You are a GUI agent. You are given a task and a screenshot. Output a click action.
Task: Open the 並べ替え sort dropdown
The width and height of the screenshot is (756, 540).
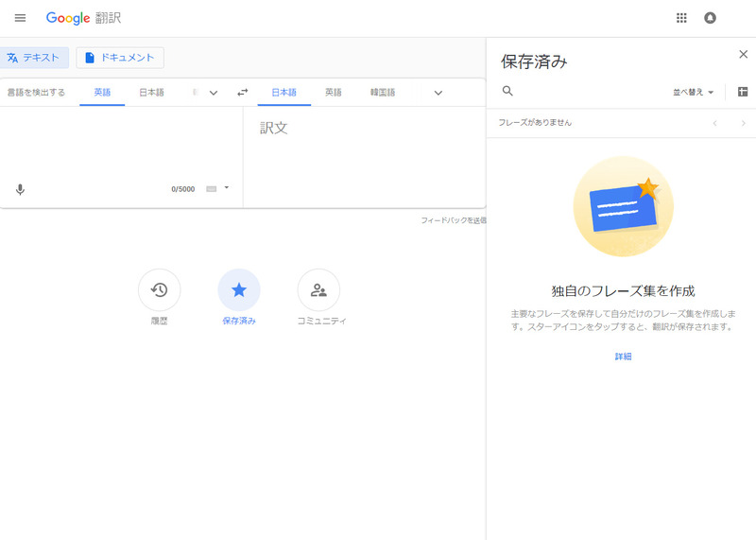click(x=693, y=92)
